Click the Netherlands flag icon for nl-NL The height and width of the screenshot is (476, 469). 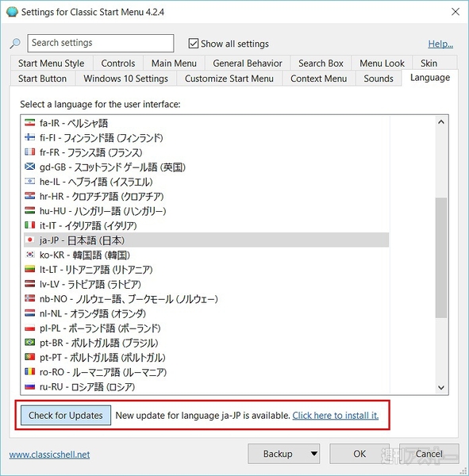point(30,313)
